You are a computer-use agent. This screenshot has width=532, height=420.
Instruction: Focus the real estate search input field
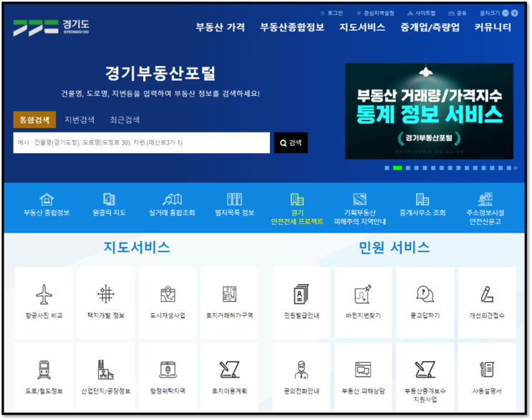coord(142,142)
